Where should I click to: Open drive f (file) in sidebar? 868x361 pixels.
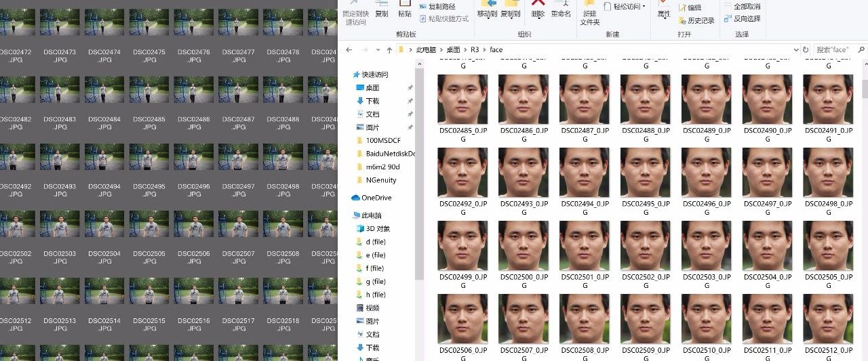[371, 268]
